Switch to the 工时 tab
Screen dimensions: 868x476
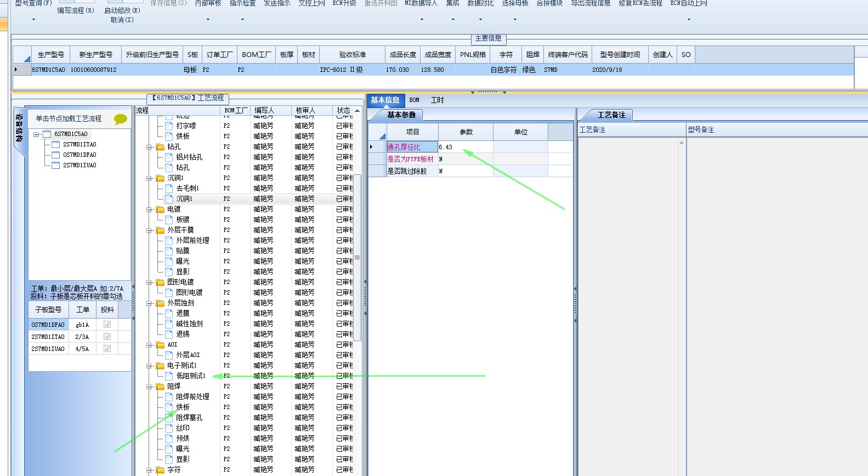tap(437, 100)
